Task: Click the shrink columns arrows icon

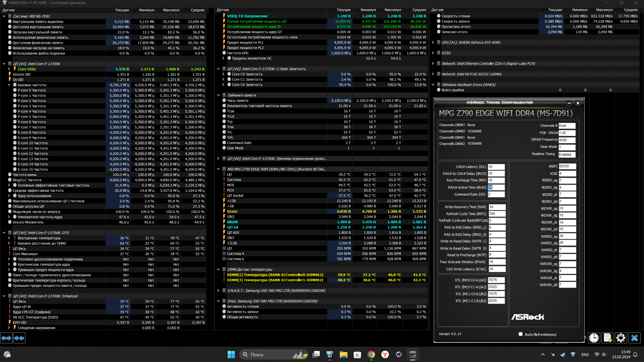Action: [19, 338]
